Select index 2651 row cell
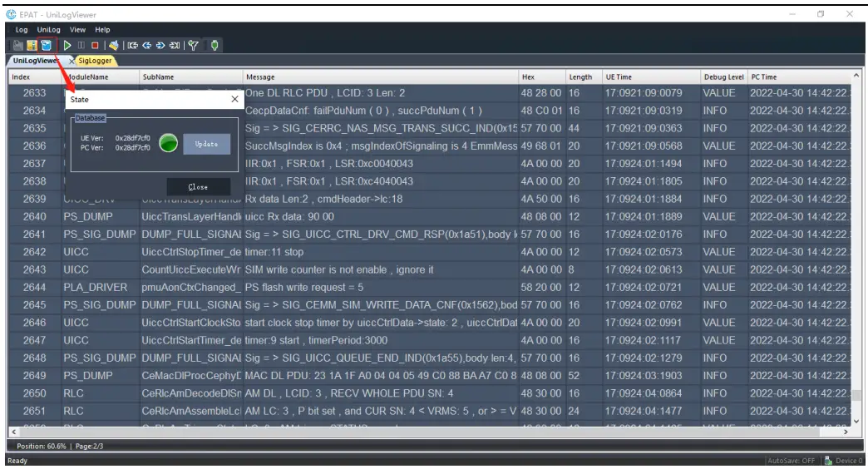868x469 pixels. click(34, 411)
